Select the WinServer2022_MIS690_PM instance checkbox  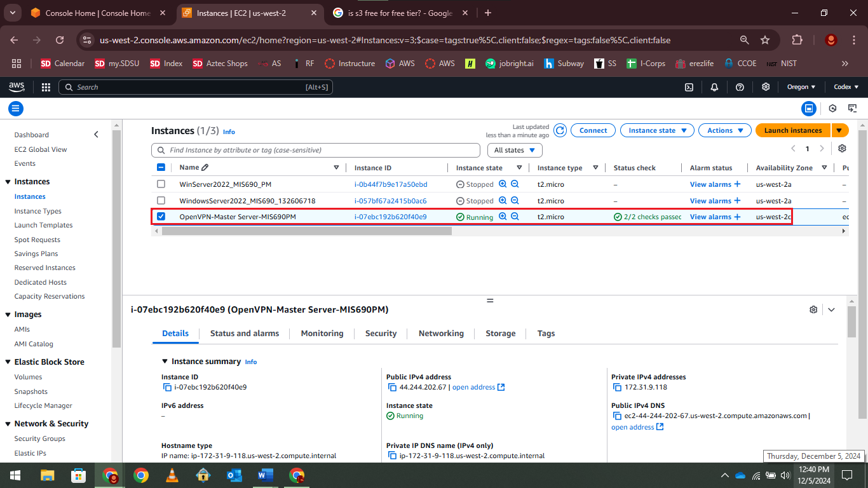[161, 184]
